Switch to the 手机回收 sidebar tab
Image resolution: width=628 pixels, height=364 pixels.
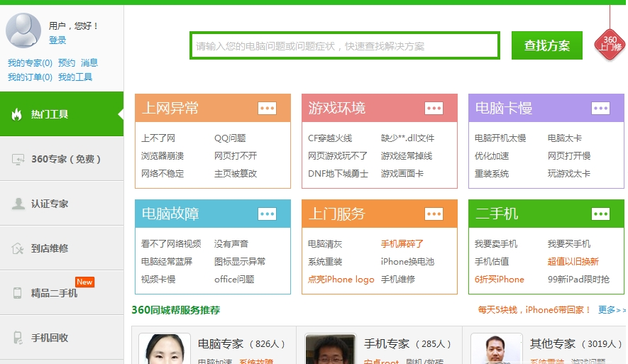pos(50,338)
